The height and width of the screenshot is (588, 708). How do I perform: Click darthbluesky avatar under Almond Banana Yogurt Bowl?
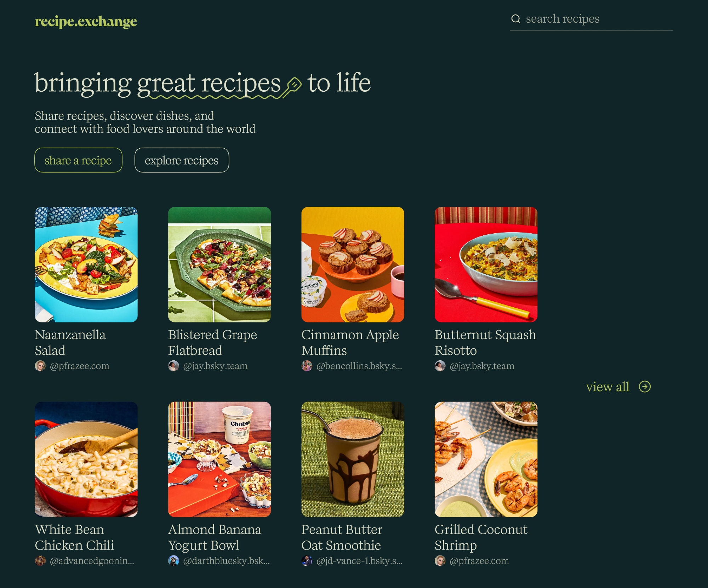tap(173, 561)
